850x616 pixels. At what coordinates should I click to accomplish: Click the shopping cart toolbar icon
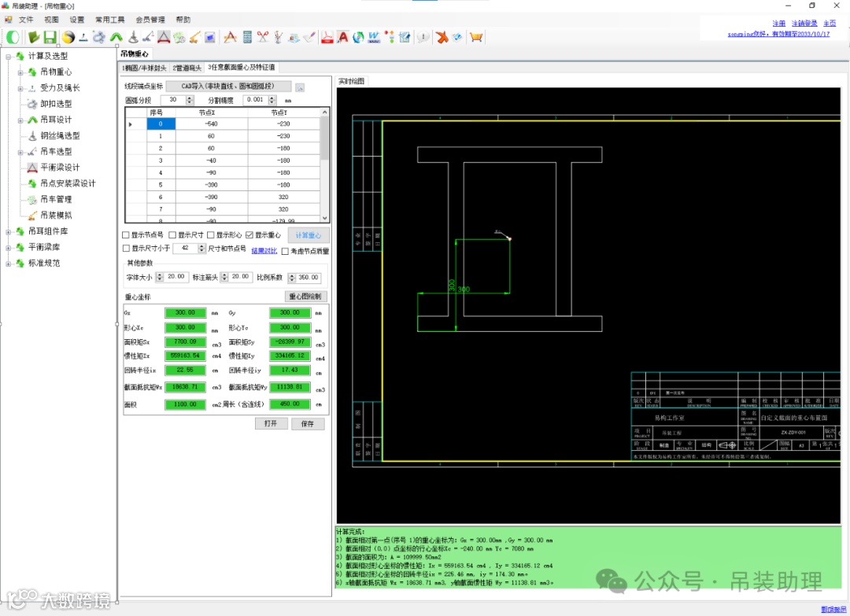pos(476,37)
